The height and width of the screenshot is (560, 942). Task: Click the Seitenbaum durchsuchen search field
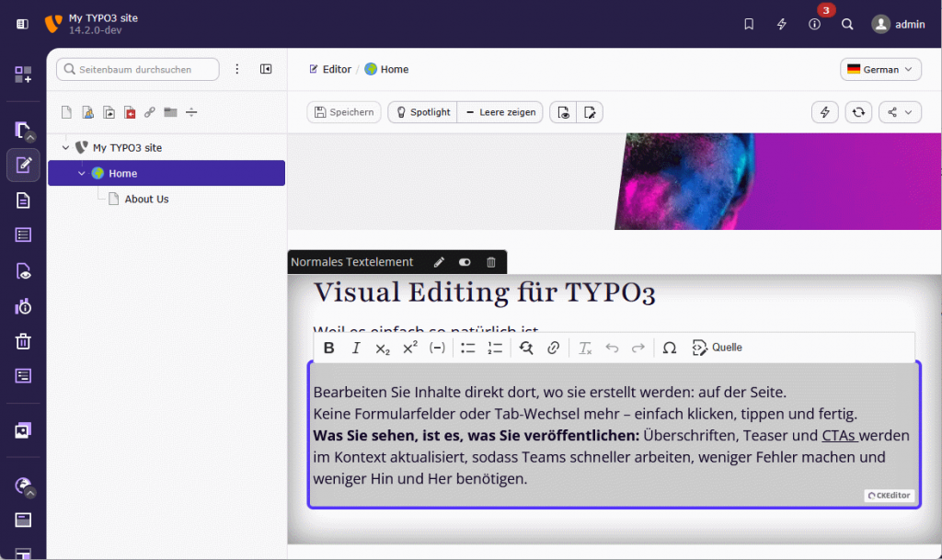click(x=137, y=69)
